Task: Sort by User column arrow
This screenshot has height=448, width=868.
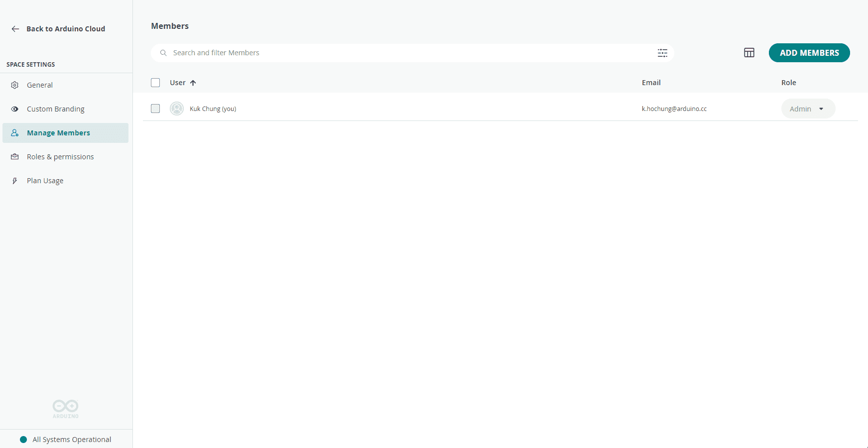Action: tap(193, 83)
